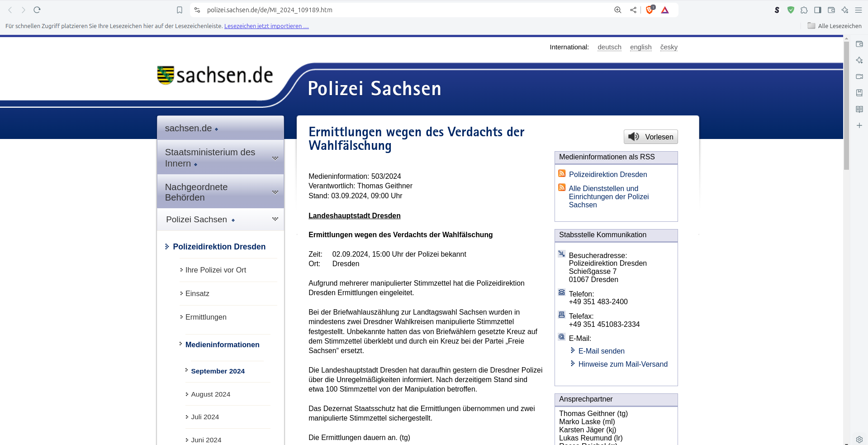Toggle the browser sidebar panel icon
Viewport: 868px width, 445px height.
(x=818, y=10)
